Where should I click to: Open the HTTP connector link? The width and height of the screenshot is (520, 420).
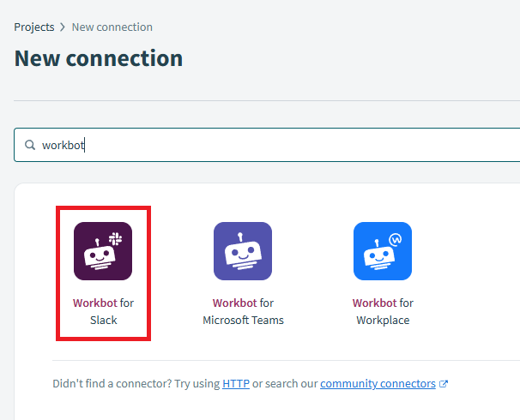coord(236,383)
